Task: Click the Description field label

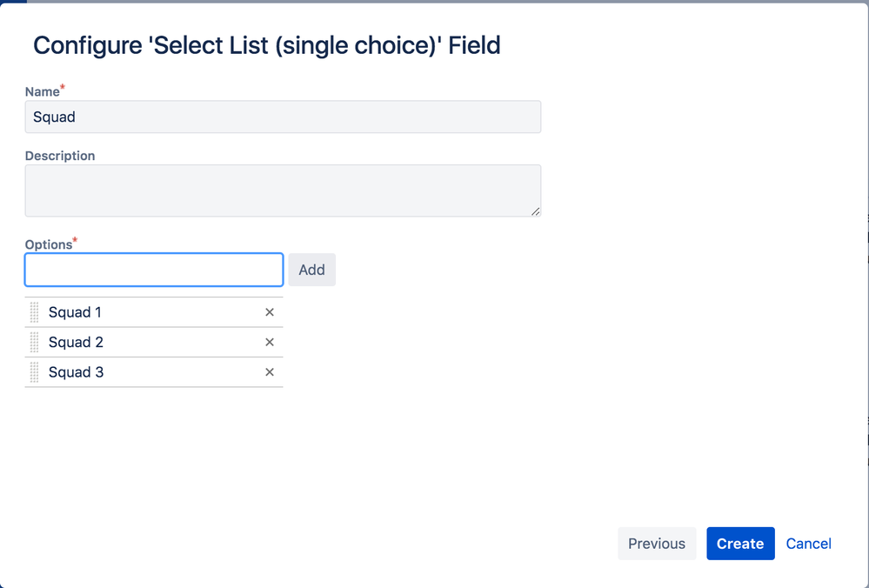Action: point(60,156)
